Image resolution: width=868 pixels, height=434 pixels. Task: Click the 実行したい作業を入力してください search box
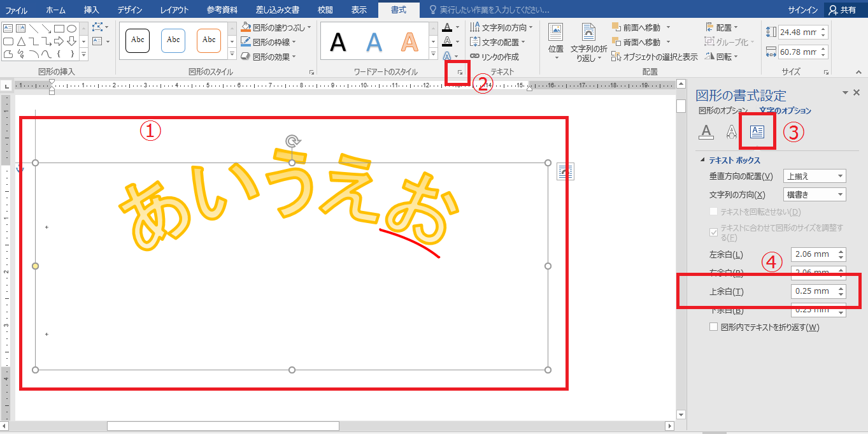click(x=494, y=10)
